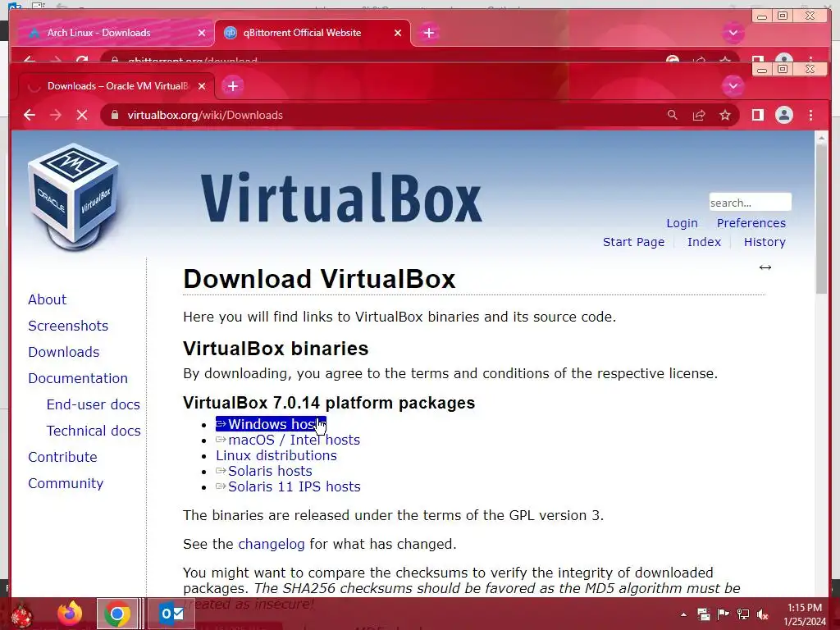The width and height of the screenshot is (840, 630).
Task: Click the forward arrow in VirtualBox window
Action: (56, 115)
